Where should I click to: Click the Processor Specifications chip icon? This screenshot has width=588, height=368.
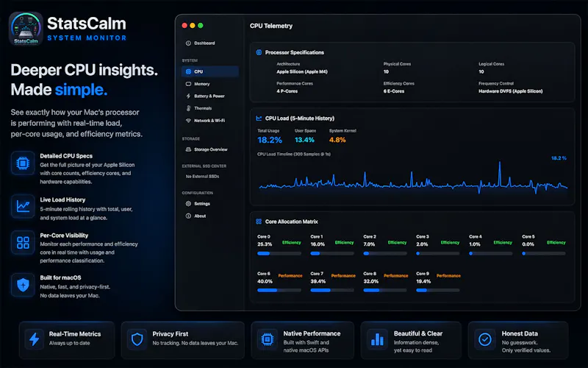pos(259,52)
